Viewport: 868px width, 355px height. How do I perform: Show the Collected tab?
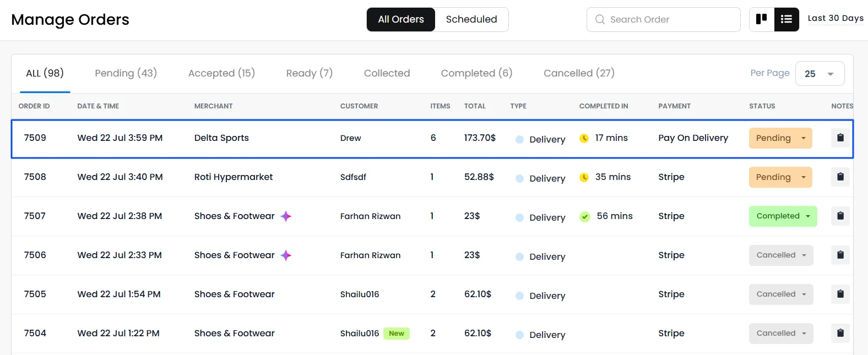coord(387,73)
